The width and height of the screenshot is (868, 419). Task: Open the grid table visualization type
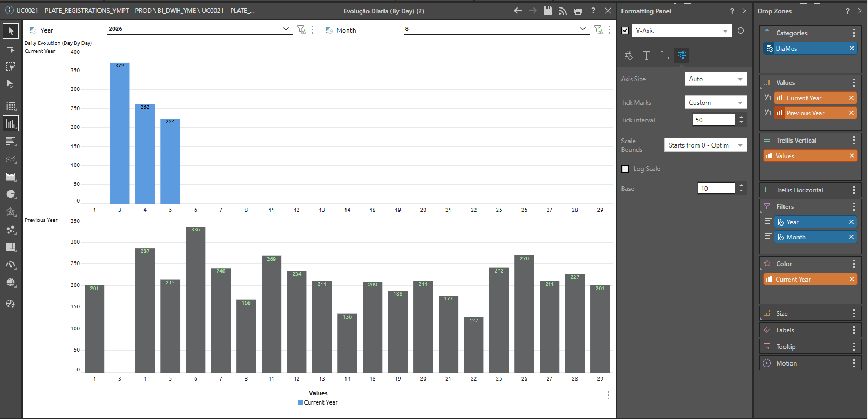(x=11, y=106)
